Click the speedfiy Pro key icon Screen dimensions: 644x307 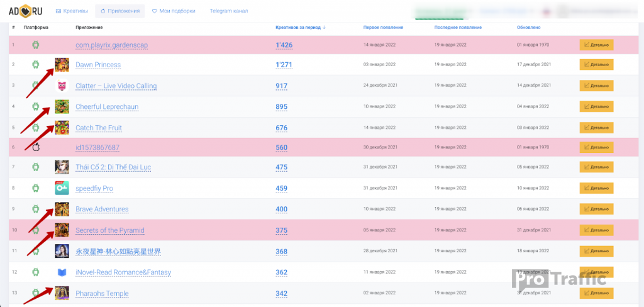click(x=62, y=188)
